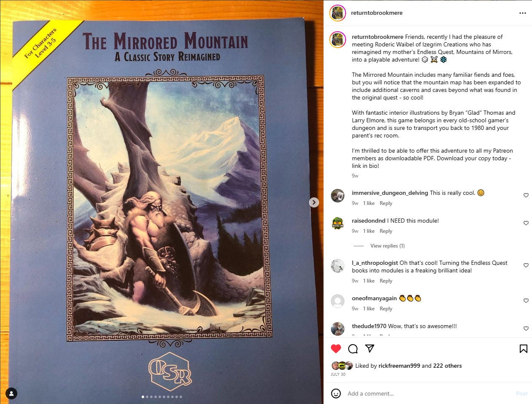The height and width of the screenshot is (404, 532).
Task: Like immersive_dungeon_delving's comment heart
Action: [x=526, y=195]
